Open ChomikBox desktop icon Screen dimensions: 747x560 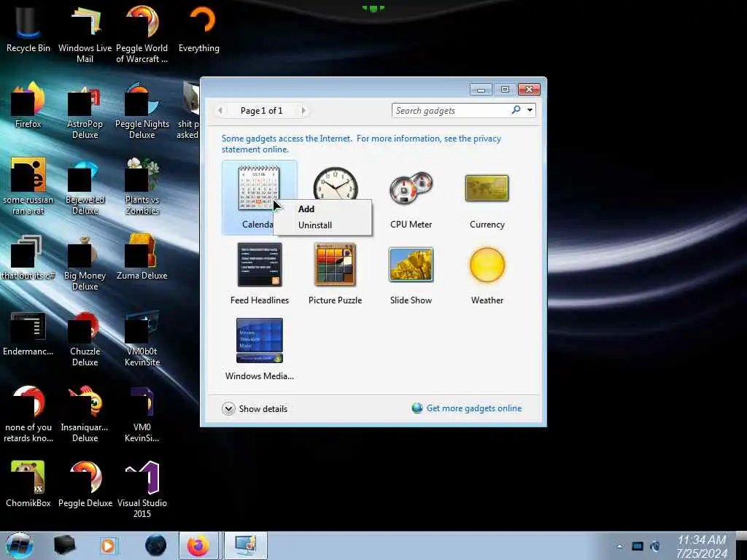pyautogui.click(x=28, y=484)
